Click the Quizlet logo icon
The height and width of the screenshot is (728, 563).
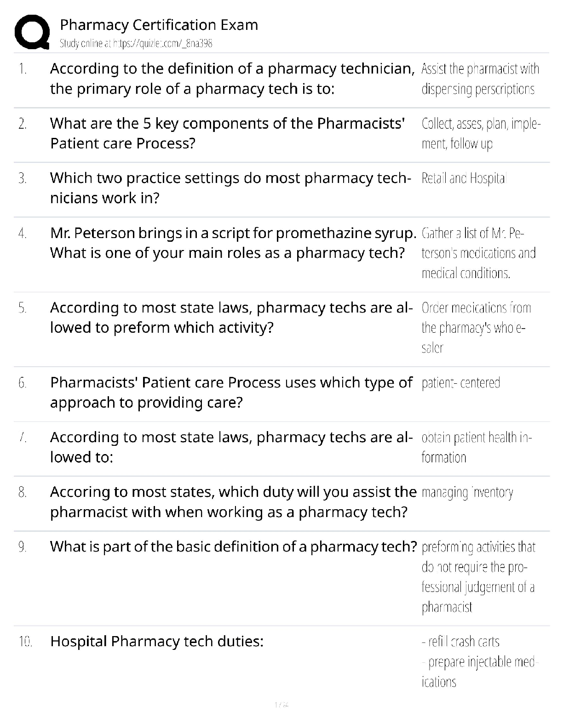32,31
